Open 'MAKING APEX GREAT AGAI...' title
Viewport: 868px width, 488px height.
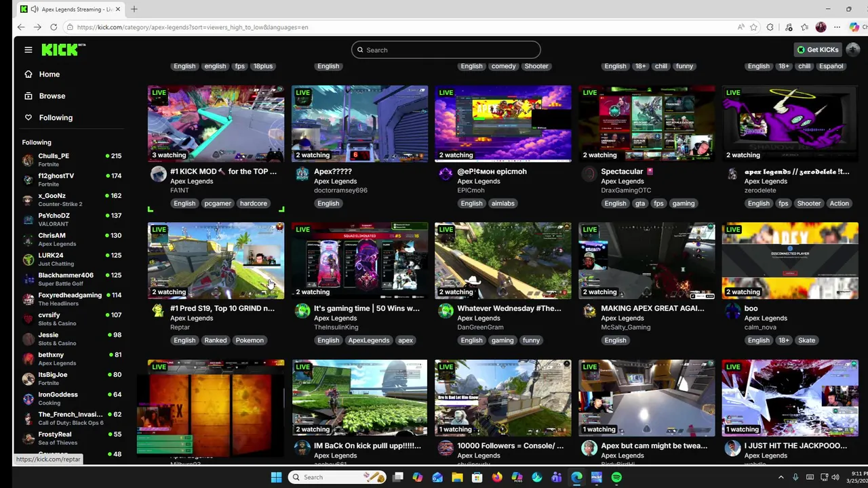pyautogui.click(x=652, y=308)
